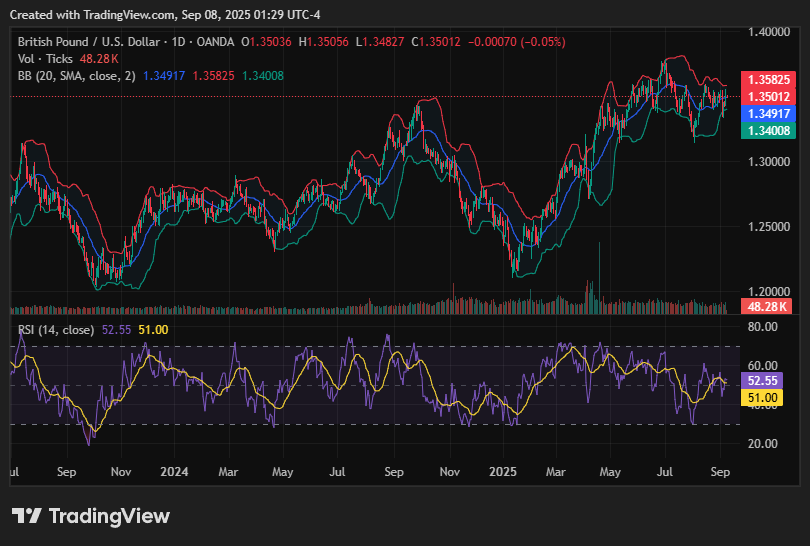This screenshot has height=546, width=810.
Task: Click the Created with TradingView.com caption
Action: point(165,15)
